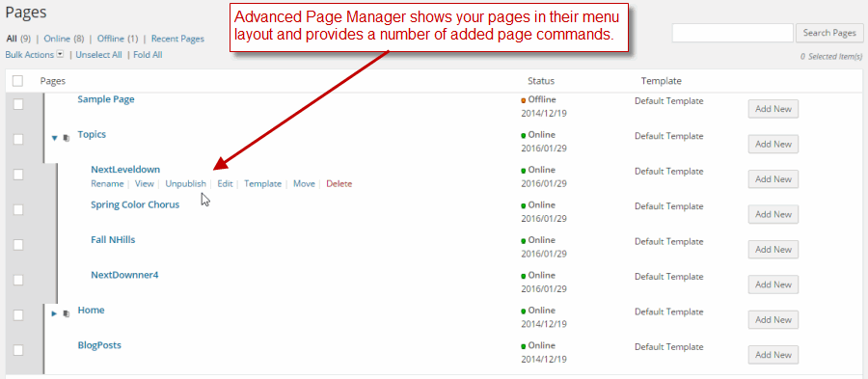Click Topics row green Online status
The height and width of the screenshot is (379, 868).
click(x=538, y=134)
